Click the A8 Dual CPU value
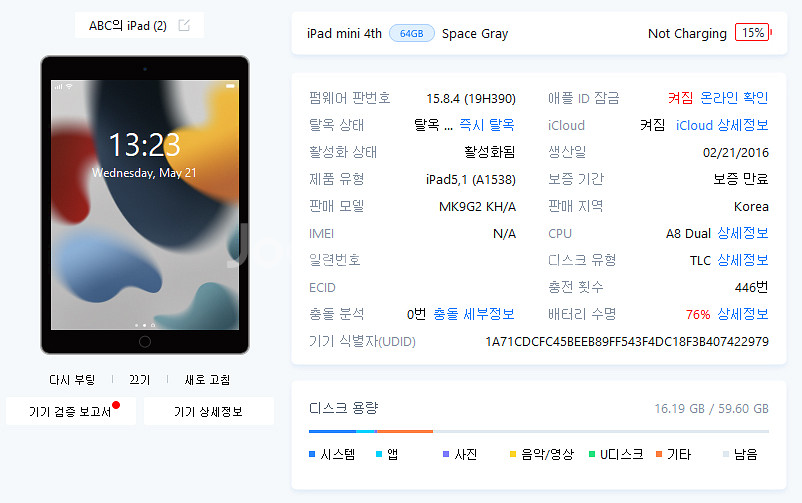This screenshot has width=802, height=503. click(688, 234)
